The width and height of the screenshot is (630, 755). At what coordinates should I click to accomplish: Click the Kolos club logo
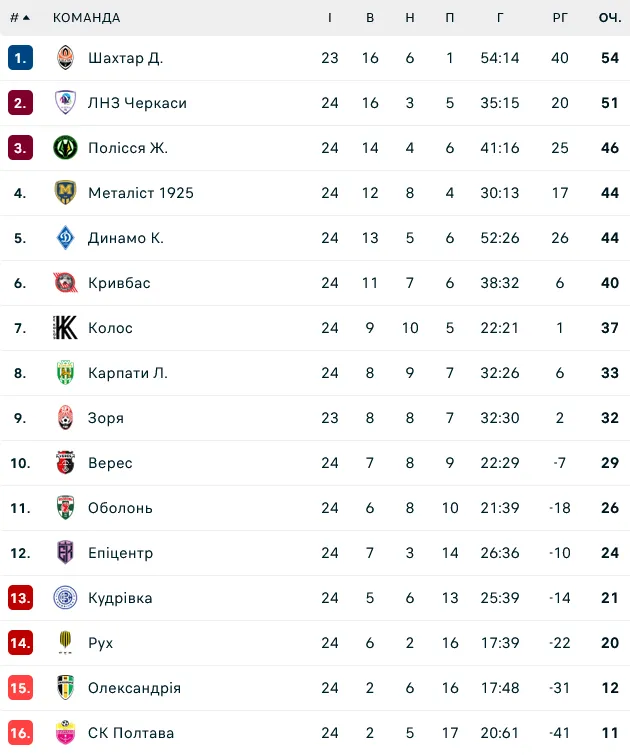click(65, 328)
